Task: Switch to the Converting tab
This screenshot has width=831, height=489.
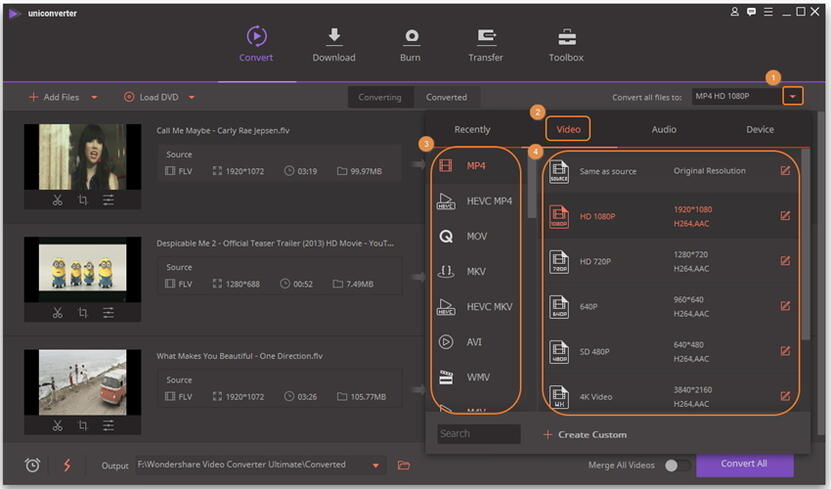Action: [380, 97]
